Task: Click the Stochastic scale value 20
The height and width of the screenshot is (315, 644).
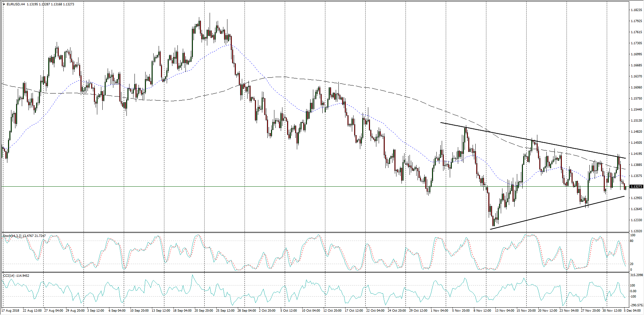Action: 632,264
